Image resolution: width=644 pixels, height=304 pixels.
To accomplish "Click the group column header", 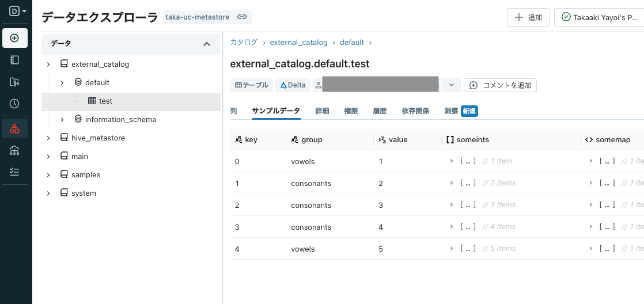I will 330,140.
